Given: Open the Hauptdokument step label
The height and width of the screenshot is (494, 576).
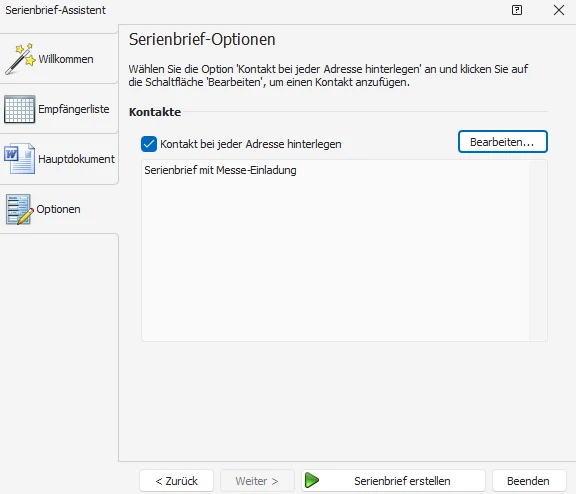Looking at the screenshot, I should click(76, 159).
